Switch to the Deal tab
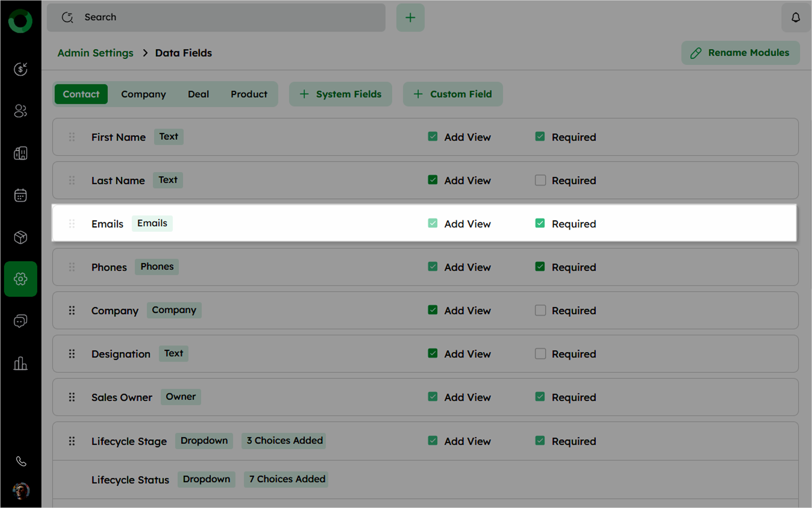Viewport: 812px width, 508px height. pyautogui.click(x=198, y=94)
